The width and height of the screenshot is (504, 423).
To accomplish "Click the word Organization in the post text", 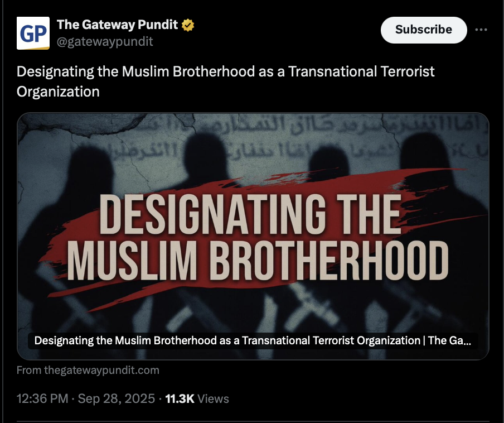I will pos(58,92).
